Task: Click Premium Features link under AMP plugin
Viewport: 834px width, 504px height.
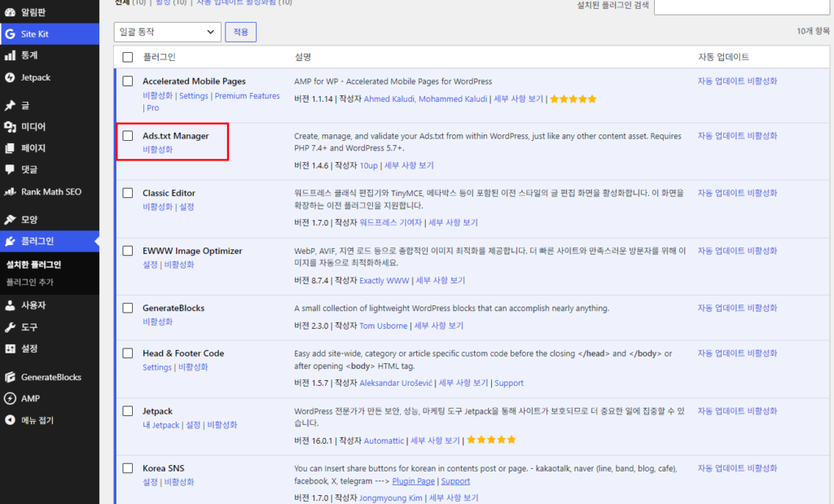Action: [x=247, y=96]
